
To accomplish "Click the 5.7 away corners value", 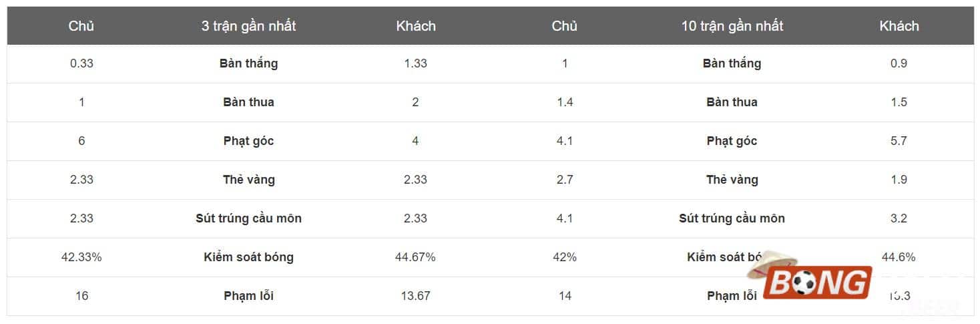I will click(x=899, y=141).
